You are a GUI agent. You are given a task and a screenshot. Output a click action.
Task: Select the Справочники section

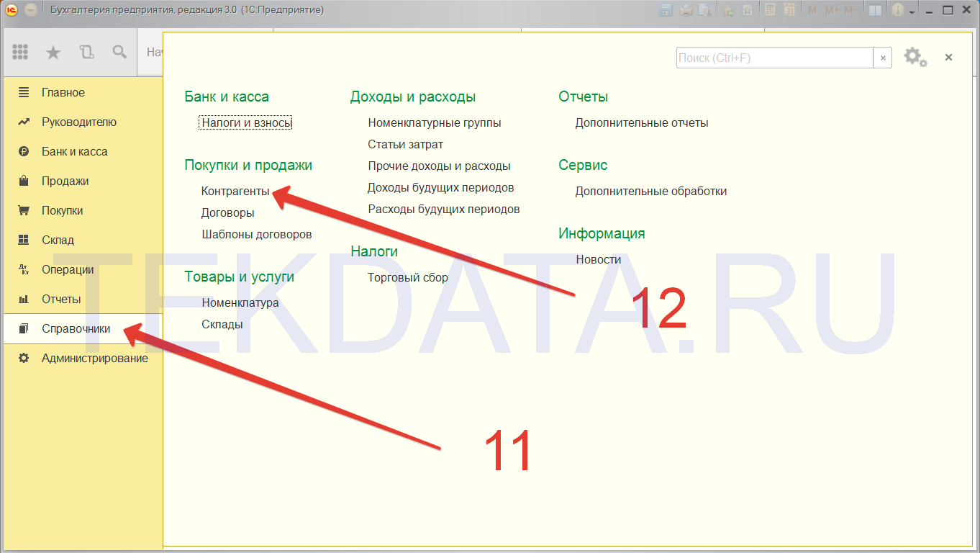point(83,328)
